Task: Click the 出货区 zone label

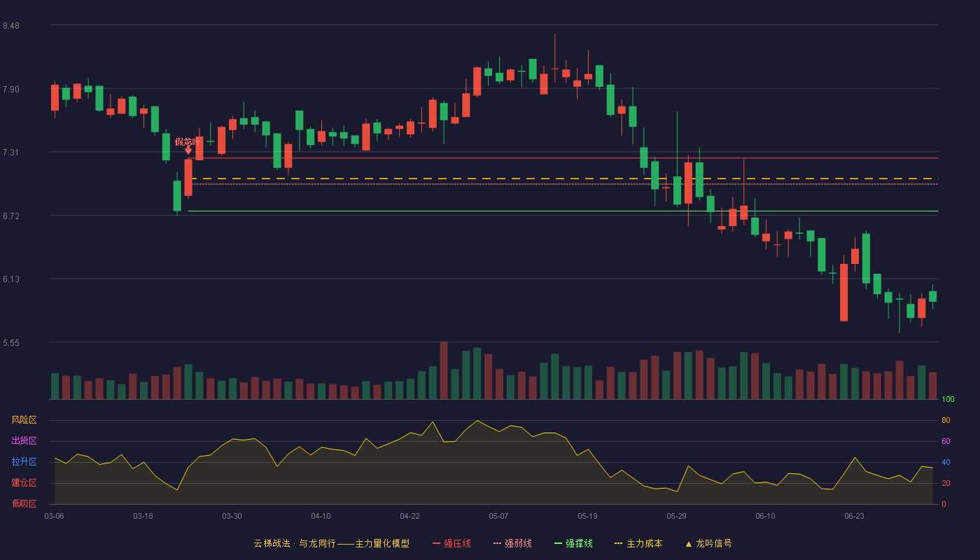Action: pyautogui.click(x=24, y=441)
